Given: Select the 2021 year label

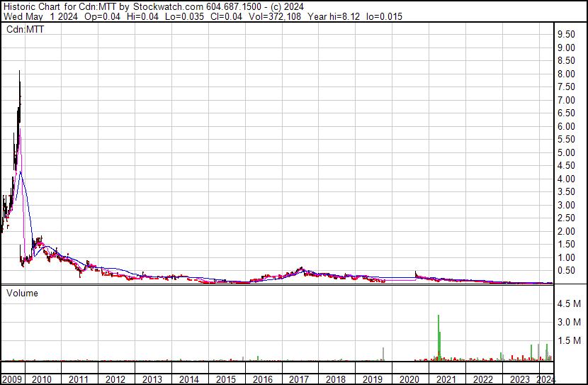Looking at the screenshot, I should [x=446, y=379].
